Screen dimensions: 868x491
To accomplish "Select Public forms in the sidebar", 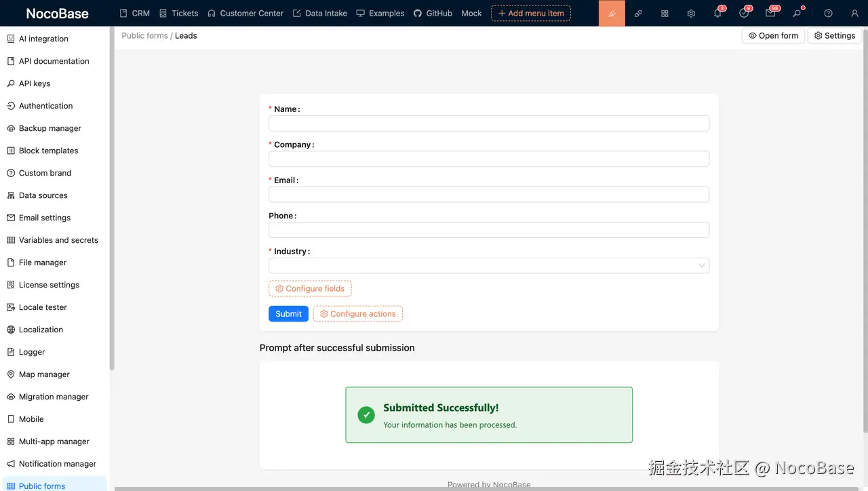I will 44,486.
